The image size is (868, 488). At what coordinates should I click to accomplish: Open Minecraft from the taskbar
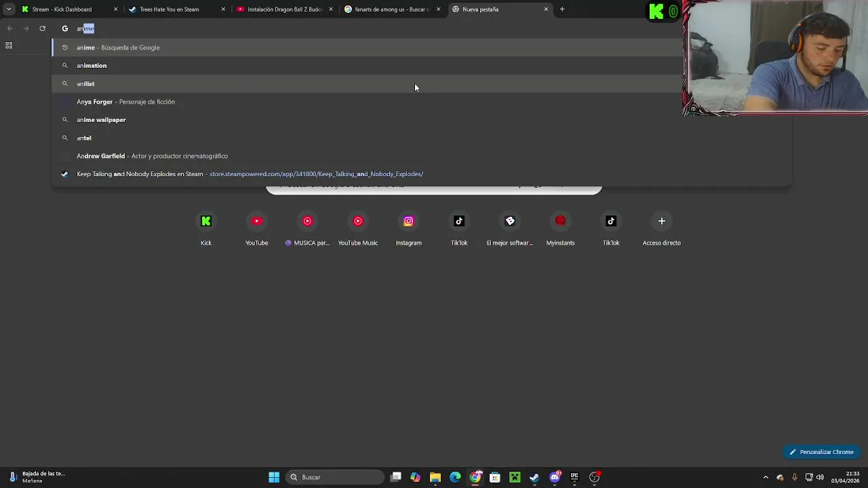[x=515, y=477]
